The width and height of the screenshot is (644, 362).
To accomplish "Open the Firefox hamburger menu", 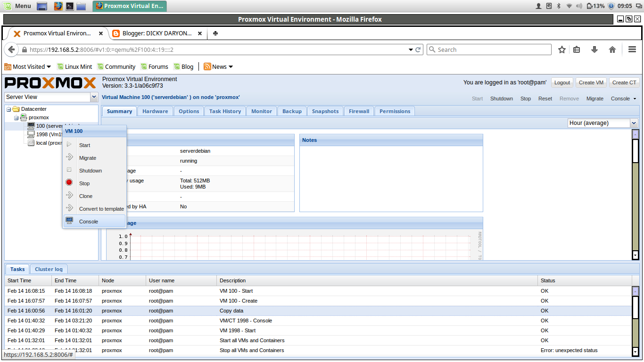I will click(632, 49).
